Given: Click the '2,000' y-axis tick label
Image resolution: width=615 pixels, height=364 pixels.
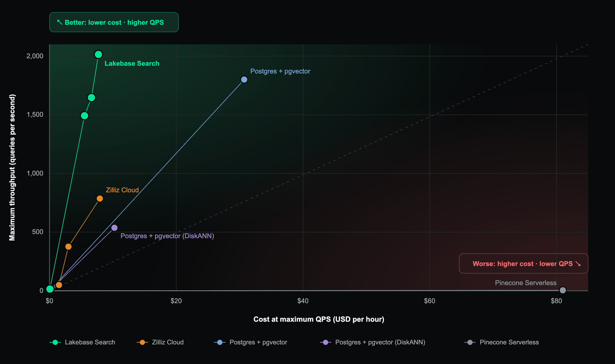Looking at the screenshot, I should (35, 56).
